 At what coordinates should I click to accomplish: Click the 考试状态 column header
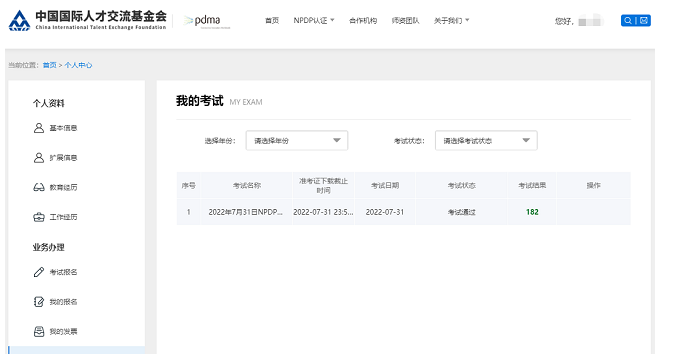pos(461,185)
